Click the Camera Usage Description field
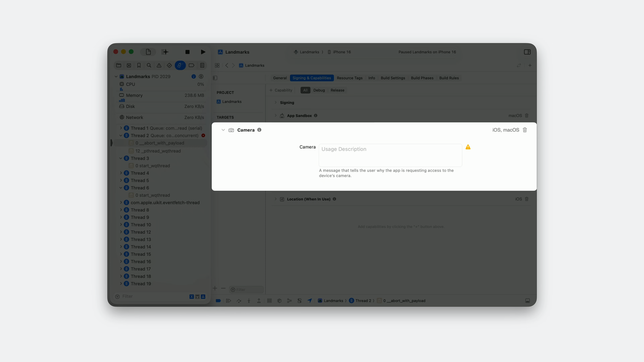 pyautogui.click(x=390, y=155)
